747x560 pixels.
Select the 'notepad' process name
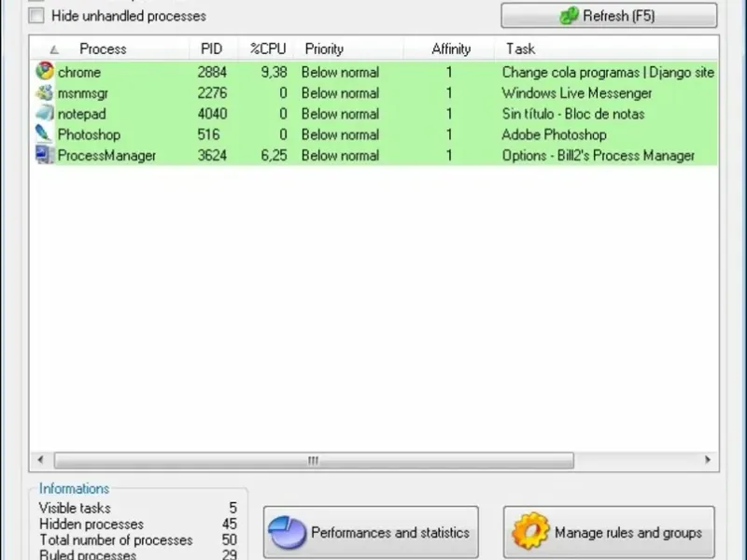tap(81, 114)
